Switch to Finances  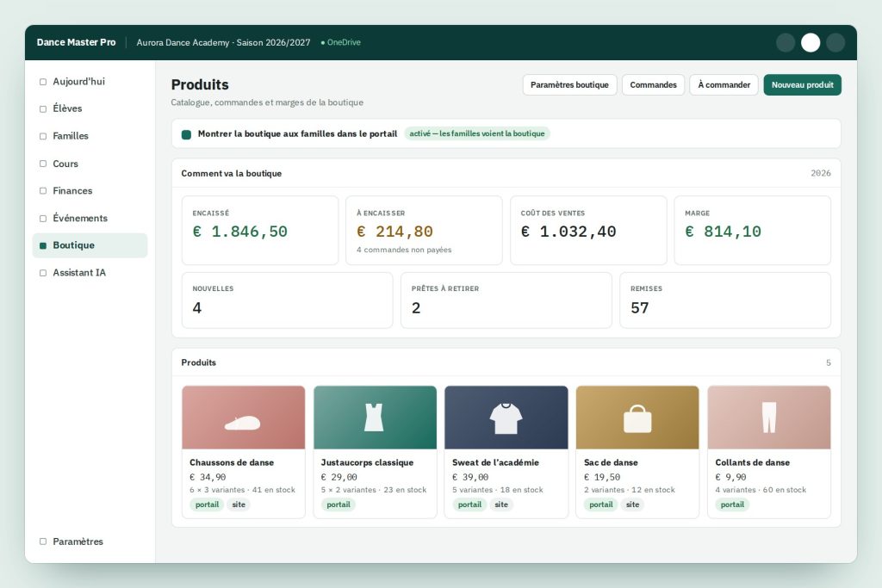click(90, 190)
